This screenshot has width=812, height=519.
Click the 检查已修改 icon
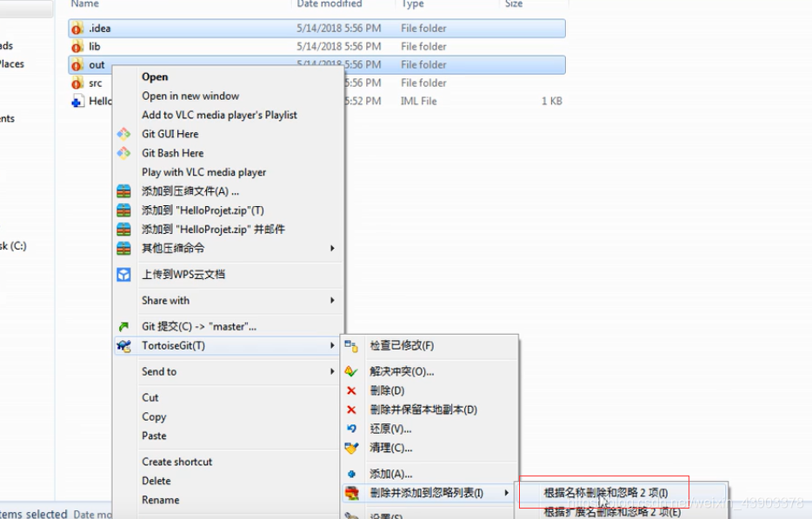pyautogui.click(x=351, y=346)
